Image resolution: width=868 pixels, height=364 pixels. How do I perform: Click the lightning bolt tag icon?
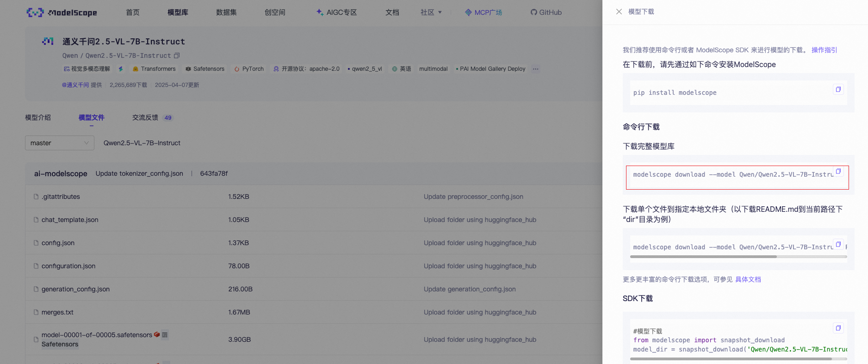click(121, 69)
